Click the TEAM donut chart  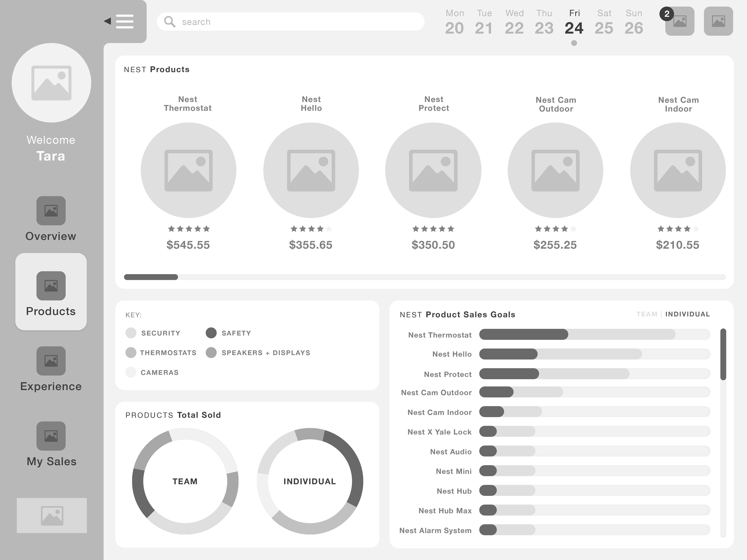pos(185,481)
